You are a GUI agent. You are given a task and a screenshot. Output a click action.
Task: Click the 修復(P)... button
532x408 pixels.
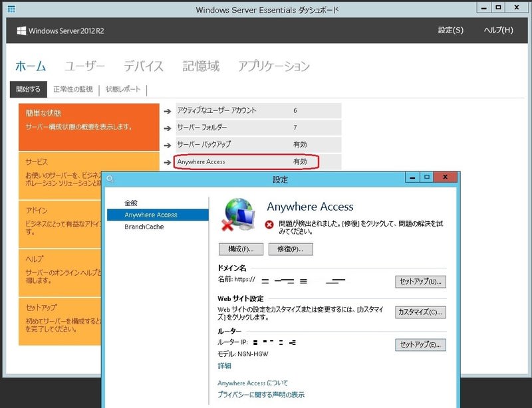291,249
